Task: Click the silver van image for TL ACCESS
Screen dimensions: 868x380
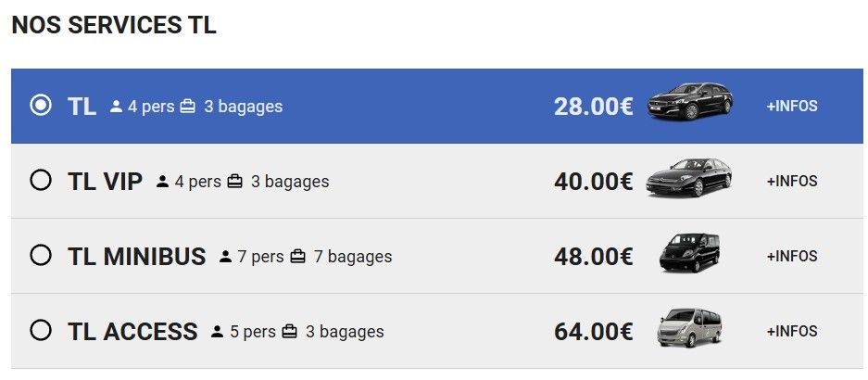Action: (689, 328)
